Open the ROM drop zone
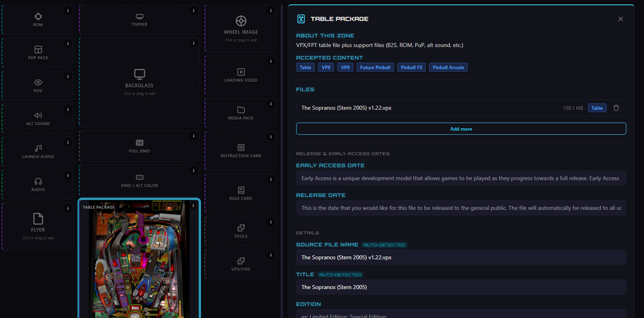644x318 pixels. (38, 20)
